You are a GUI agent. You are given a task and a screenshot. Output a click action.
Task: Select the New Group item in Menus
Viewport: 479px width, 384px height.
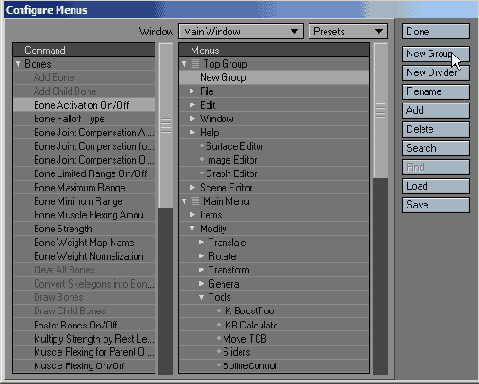pos(274,77)
